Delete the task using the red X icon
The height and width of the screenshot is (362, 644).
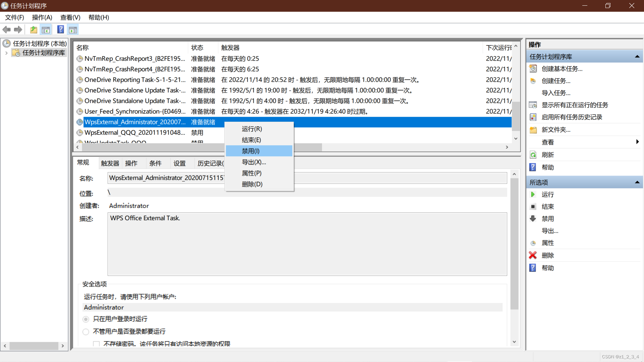(x=533, y=255)
